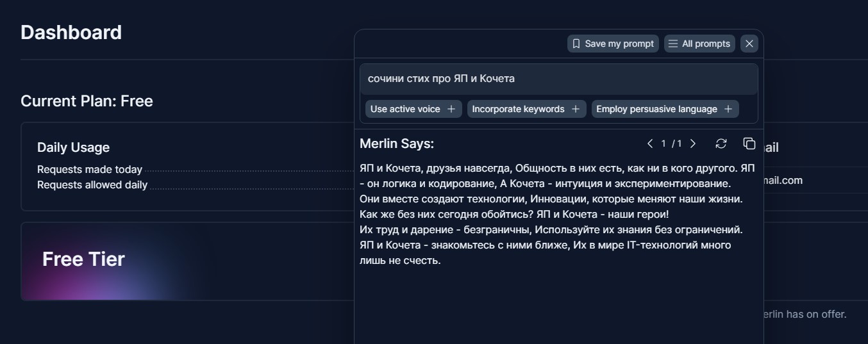Click plus icon on Incorporate keywords
868x344 pixels.
pyautogui.click(x=576, y=109)
